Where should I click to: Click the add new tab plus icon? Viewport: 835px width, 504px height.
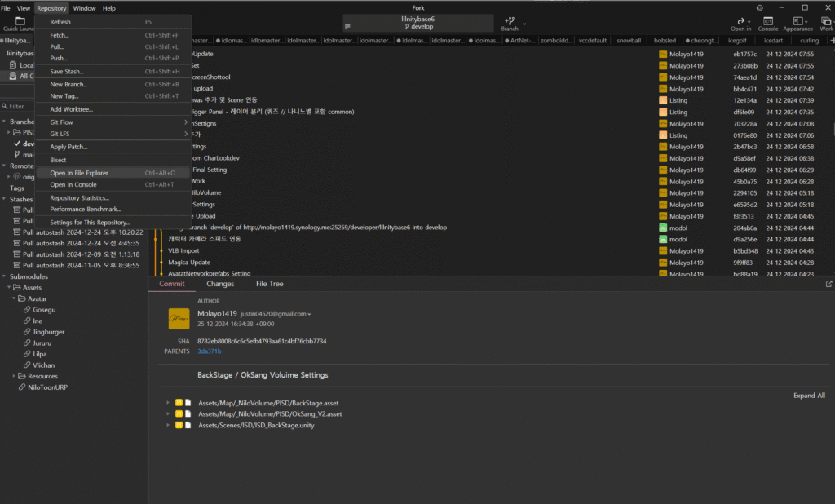click(831, 39)
